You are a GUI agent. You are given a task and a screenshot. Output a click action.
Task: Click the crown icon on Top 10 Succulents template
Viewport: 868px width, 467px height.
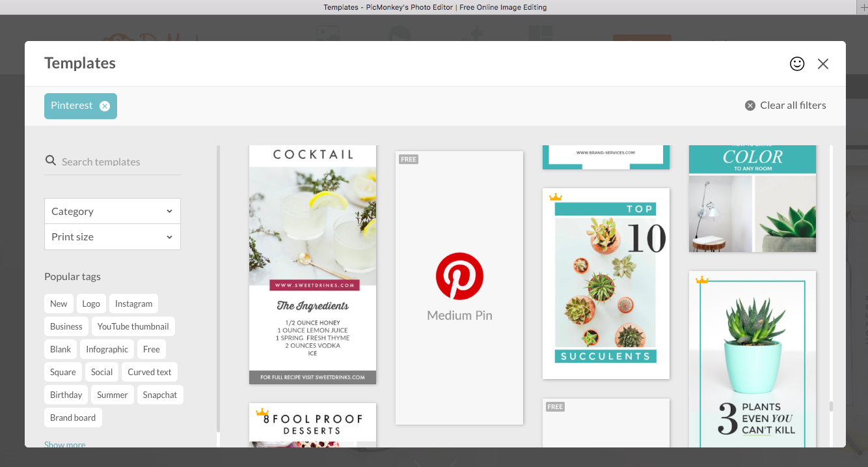556,197
